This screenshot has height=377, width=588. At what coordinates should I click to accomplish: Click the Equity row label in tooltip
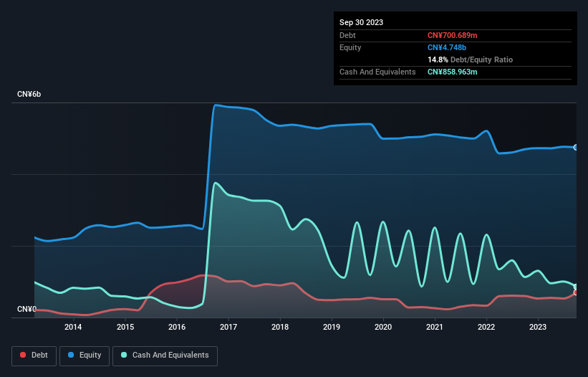(350, 47)
